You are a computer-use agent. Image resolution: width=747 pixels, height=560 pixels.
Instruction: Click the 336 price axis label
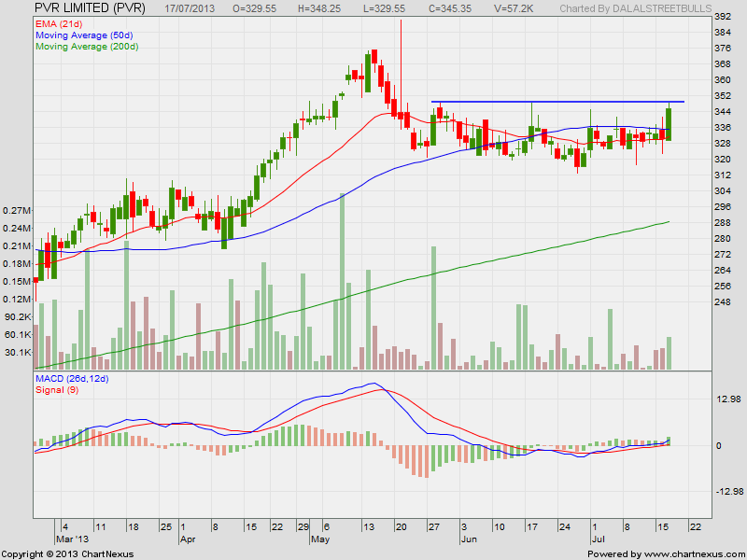[x=723, y=127]
